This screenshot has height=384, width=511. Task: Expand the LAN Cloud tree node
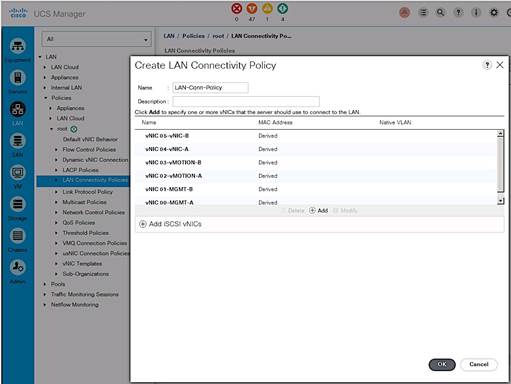click(45, 67)
